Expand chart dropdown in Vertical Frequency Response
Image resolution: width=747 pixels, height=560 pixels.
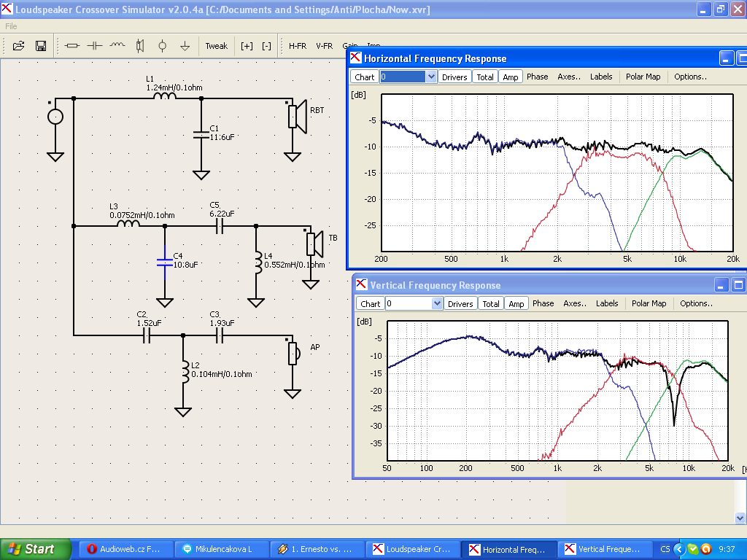click(436, 303)
